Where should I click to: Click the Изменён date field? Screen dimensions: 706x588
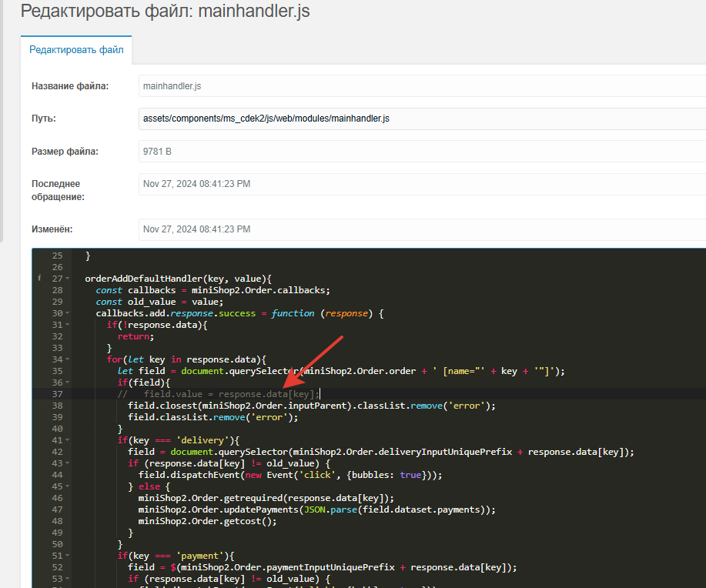point(423,229)
